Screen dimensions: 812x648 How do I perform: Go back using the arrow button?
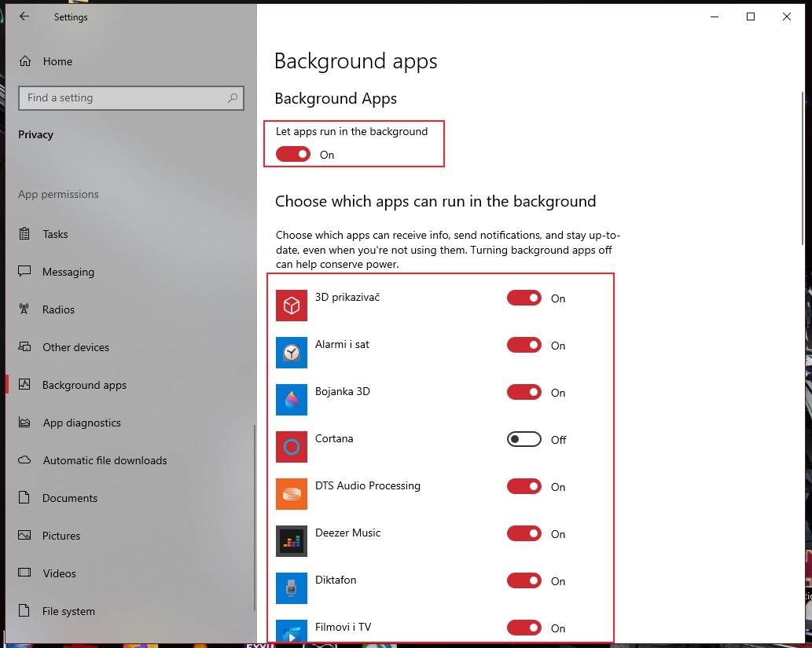click(24, 16)
